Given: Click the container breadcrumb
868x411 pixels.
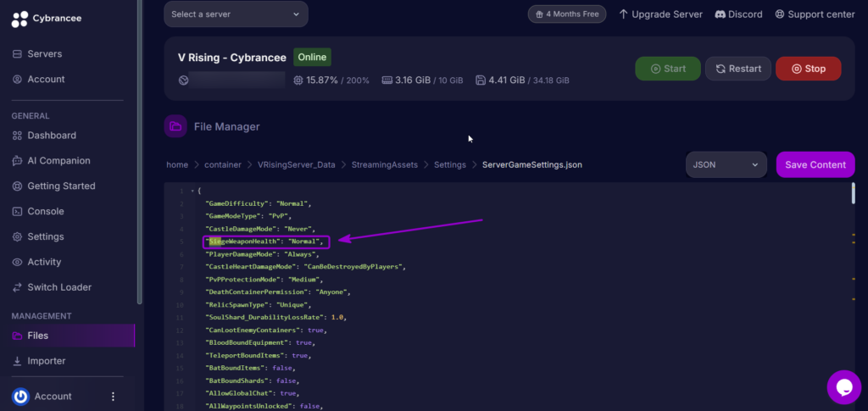Looking at the screenshot, I should coord(223,165).
